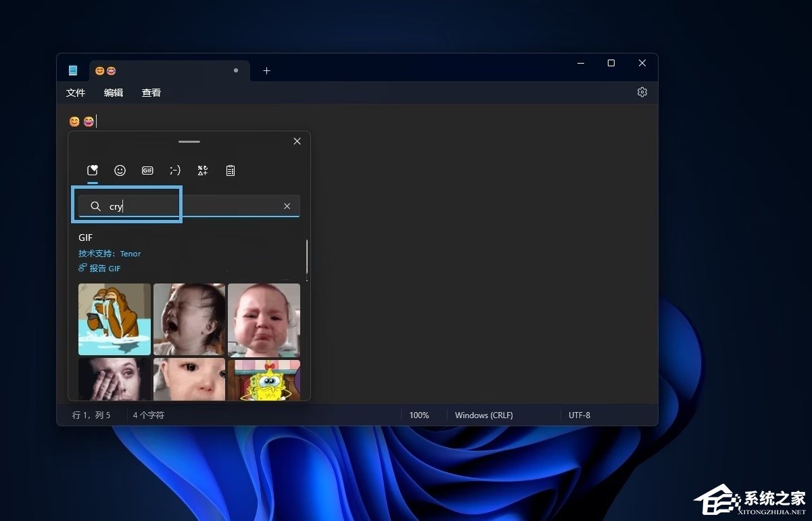
Task: Select the Most recently used tab
Action: pyautogui.click(x=93, y=171)
